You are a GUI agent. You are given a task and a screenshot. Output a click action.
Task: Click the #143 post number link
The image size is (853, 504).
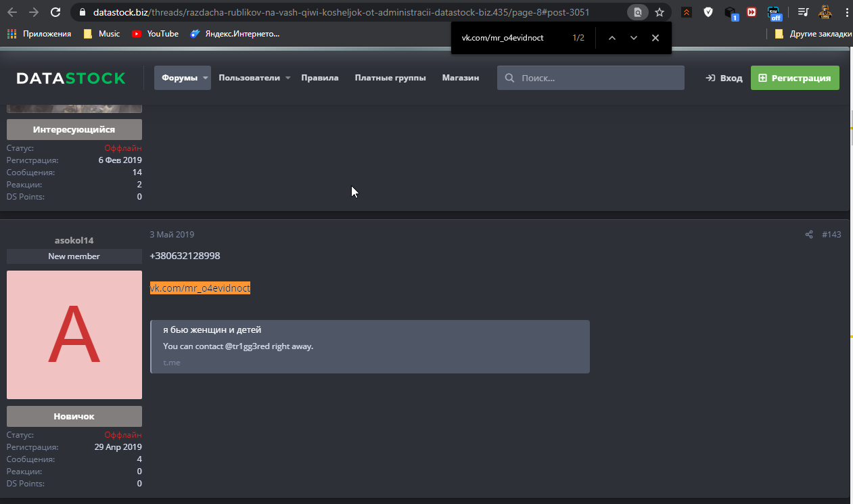pyautogui.click(x=831, y=235)
